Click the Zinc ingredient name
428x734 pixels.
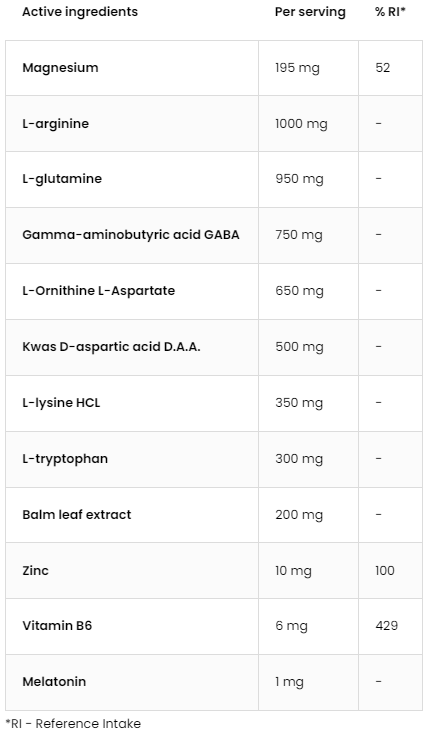point(35,571)
